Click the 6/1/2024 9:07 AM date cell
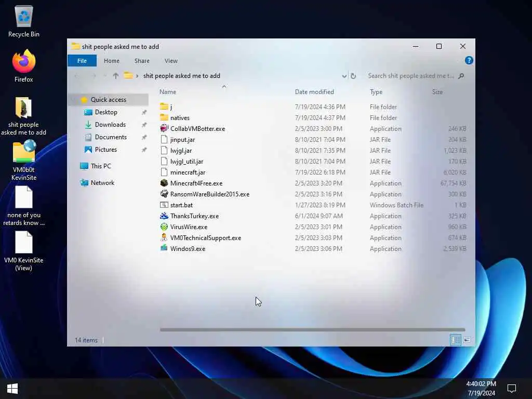 [318, 216]
